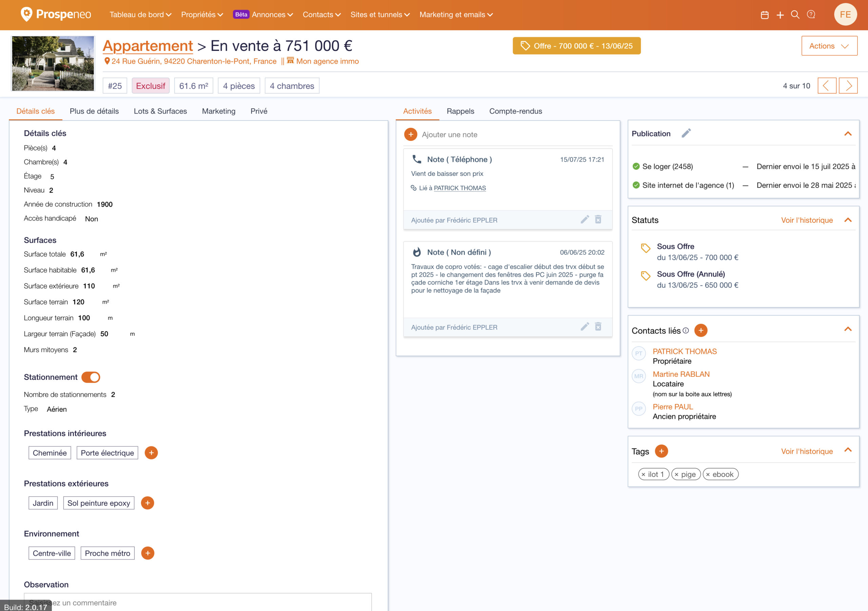Edit the Non défini note dated 06/06/25
The image size is (868, 611).
click(x=585, y=326)
